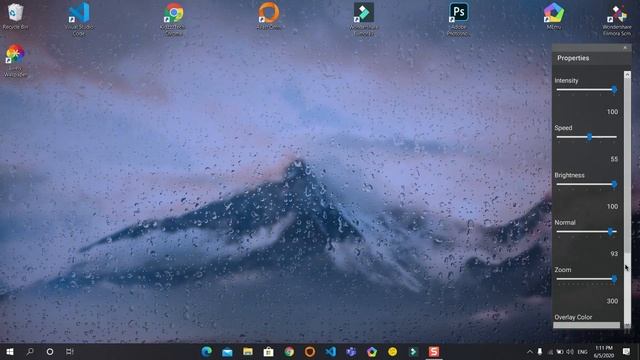Close the Properties panel
Image resolution: width=640 pixels, height=360 pixels.
(x=625, y=48)
